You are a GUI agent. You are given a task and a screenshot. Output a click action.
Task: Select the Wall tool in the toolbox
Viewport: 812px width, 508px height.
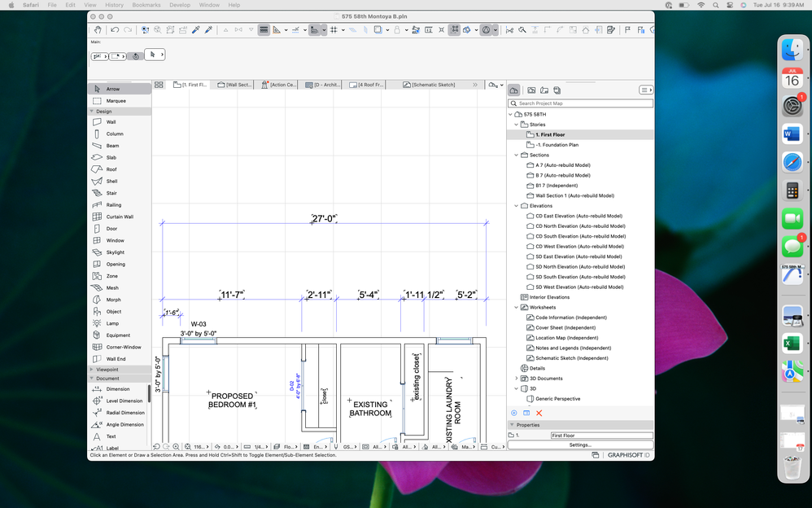[111, 122]
